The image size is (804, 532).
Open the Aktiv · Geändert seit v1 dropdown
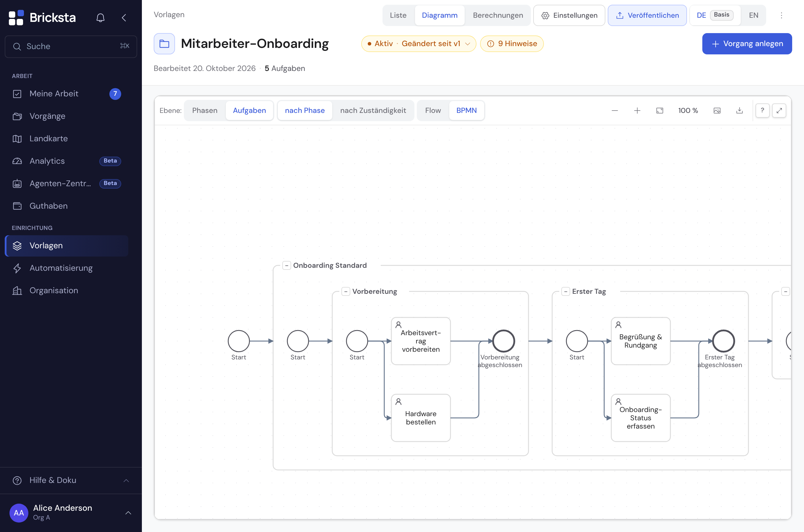click(x=419, y=44)
